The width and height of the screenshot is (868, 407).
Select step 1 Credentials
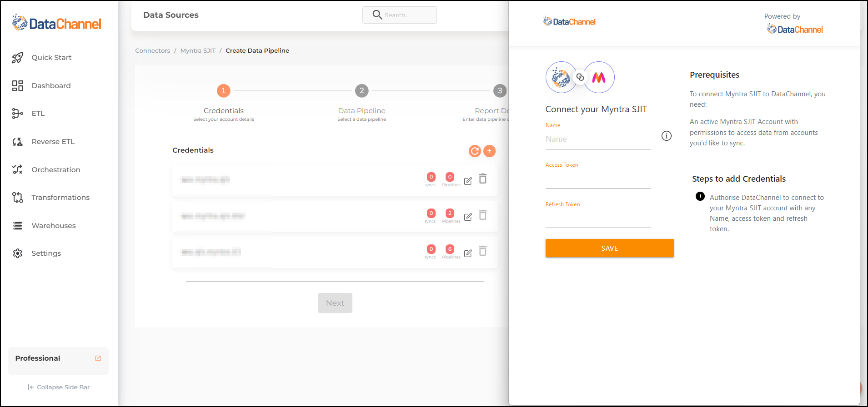pyautogui.click(x=223, y=91)
